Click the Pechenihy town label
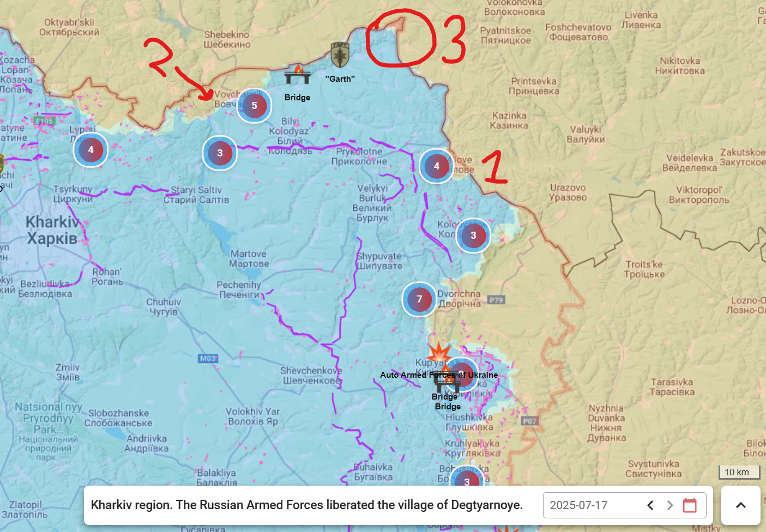766x532 pixels. pyautogui.click(x=239, y=289)
